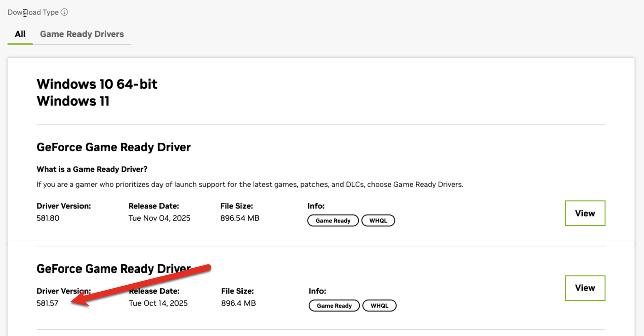The image size is (644, 336).
Task: Click the Game Ready badge for driver 581.80
Action: point(333,221)
